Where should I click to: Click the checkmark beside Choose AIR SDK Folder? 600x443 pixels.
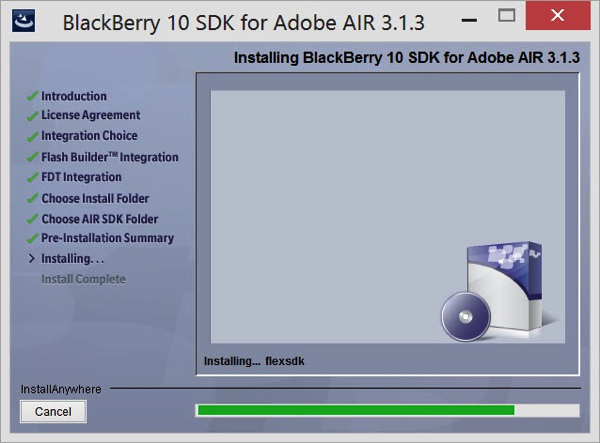[x=33, y=218]
